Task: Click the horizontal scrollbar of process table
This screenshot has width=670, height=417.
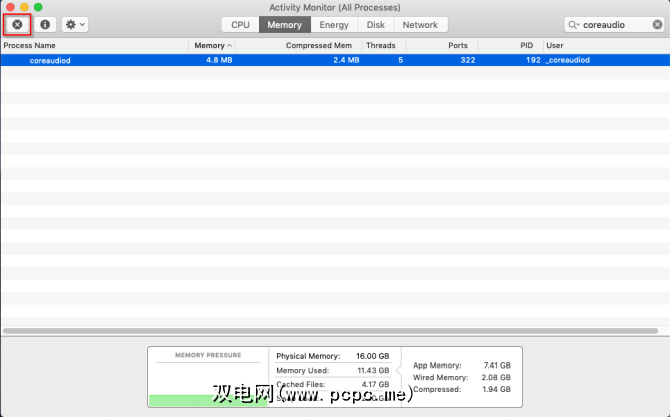Action: tap(330, 331)
